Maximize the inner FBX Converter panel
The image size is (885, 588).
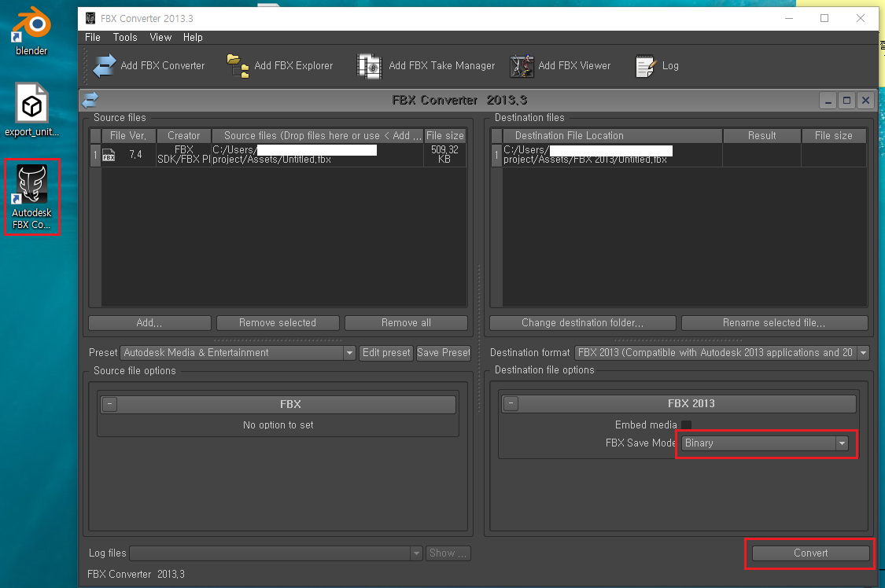tap(846, 101)
